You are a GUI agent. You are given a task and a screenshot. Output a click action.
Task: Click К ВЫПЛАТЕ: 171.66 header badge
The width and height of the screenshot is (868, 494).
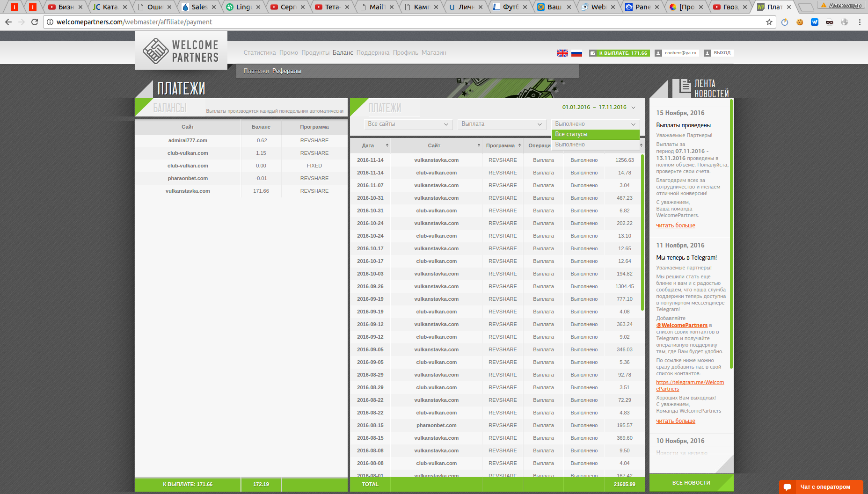[620, 53]
